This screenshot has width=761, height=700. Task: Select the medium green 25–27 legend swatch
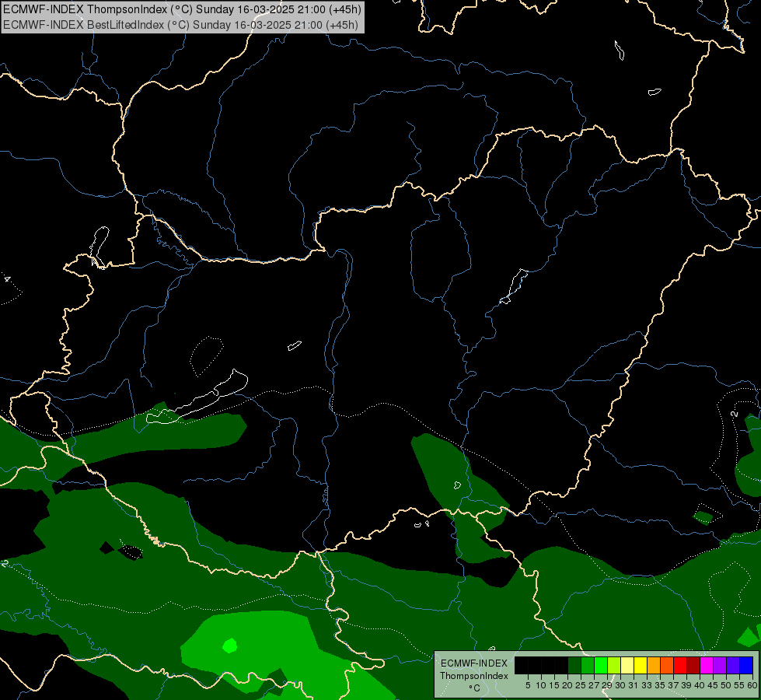pyautogui.click(x=588, y=666)
